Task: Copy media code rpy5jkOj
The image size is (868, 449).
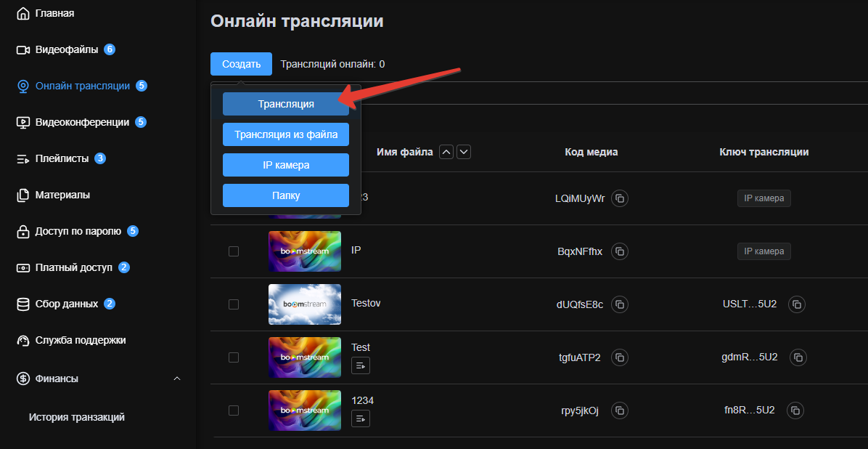Action: tap(620, 410)
